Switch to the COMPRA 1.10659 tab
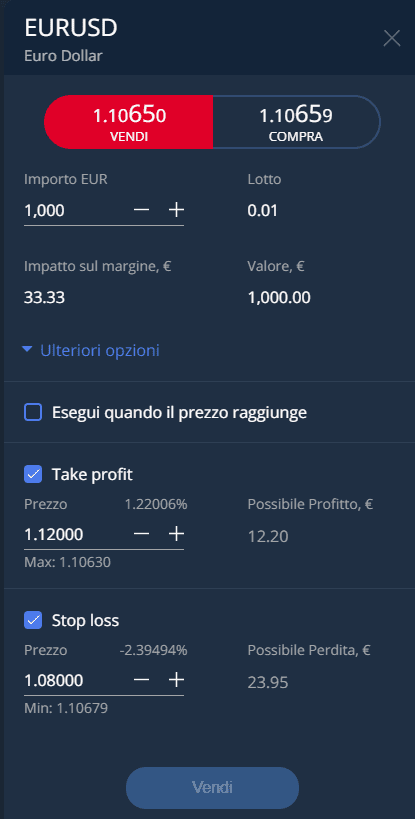The image size is (415, 819). [297, 122]
